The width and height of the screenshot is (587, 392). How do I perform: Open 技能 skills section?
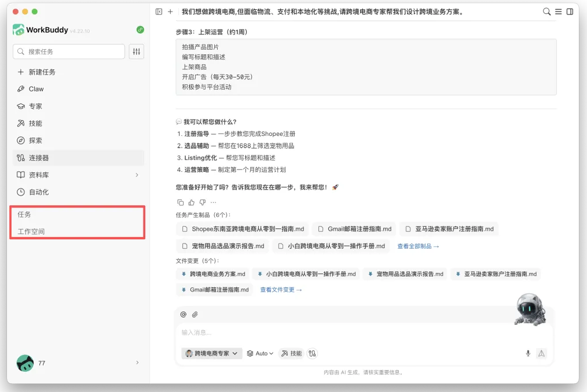coord(78,123)
